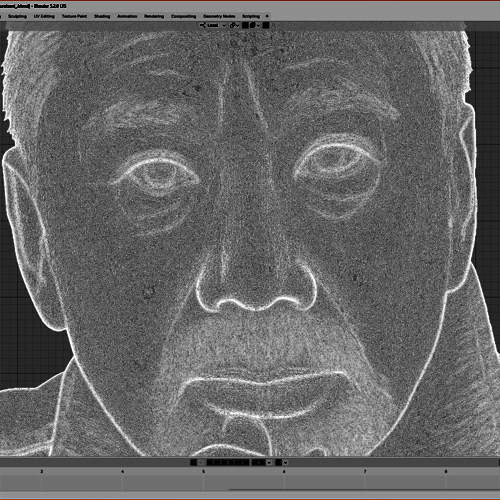Open the Shading workspace tab
Screen dimensions: 500x500
[102, 16]
